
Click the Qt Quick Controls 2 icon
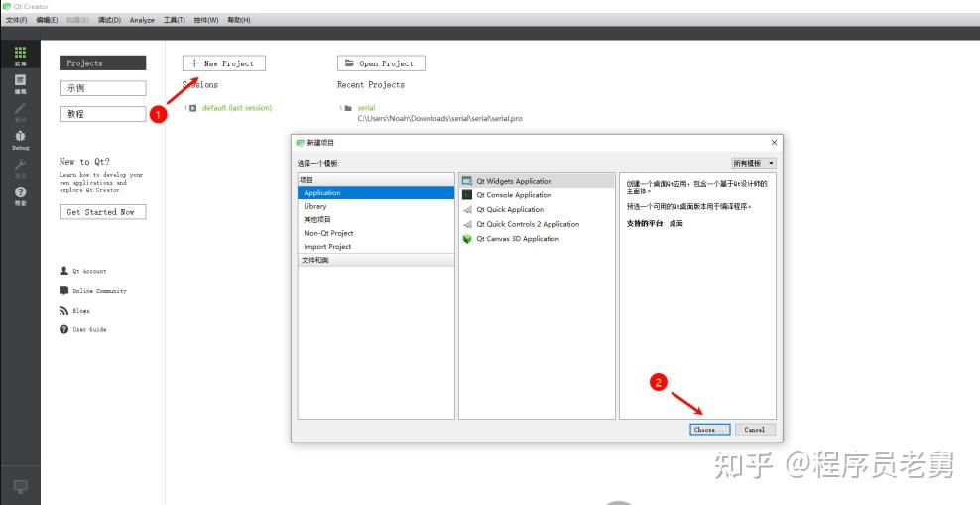tap(467, 224)
